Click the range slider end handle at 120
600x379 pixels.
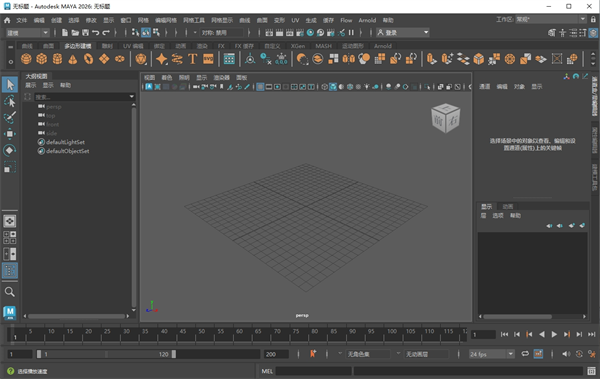coord(174,354)
